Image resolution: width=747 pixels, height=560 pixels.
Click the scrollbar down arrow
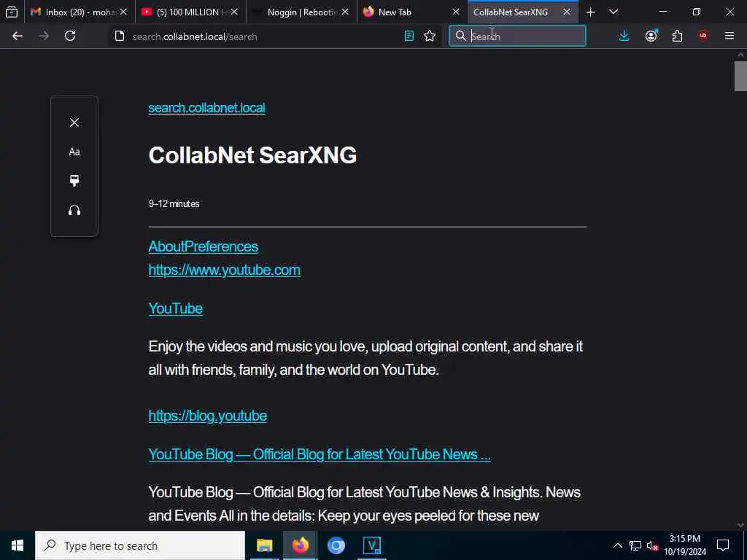click(740, 525)
